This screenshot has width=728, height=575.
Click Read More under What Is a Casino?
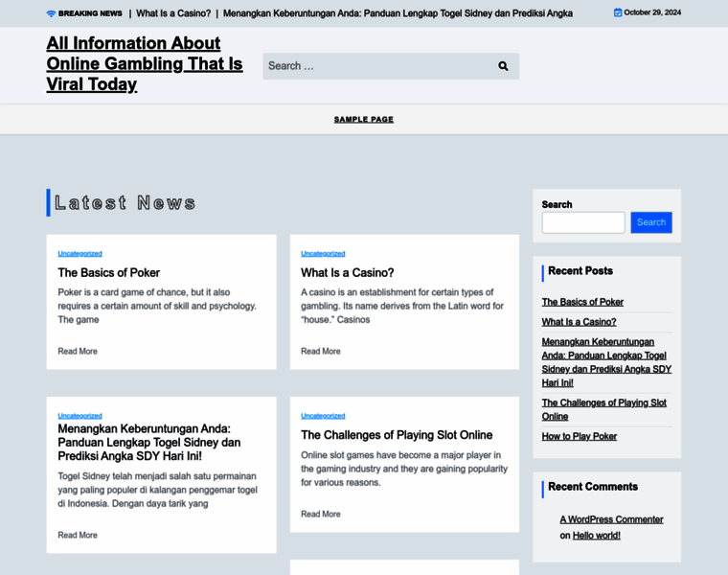(x=321, y=352)
